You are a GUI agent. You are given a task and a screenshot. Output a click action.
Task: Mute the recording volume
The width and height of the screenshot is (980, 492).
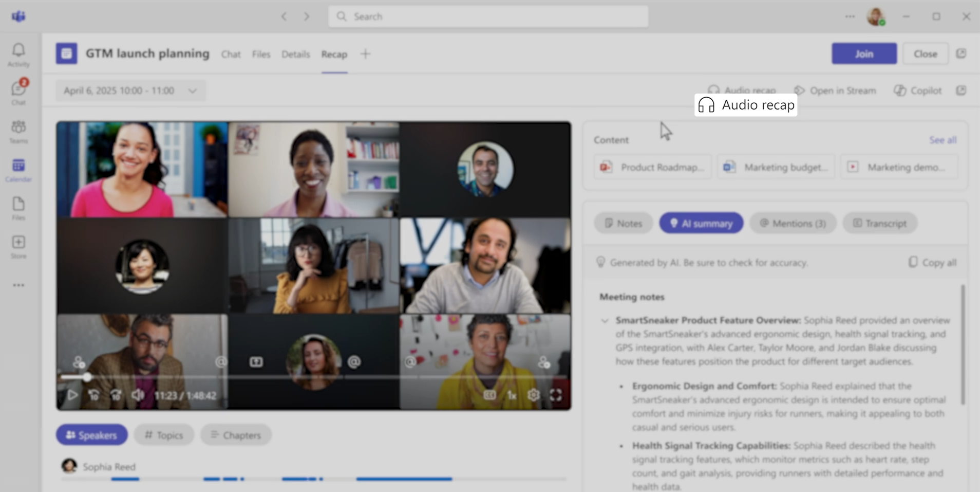[138, 395]
